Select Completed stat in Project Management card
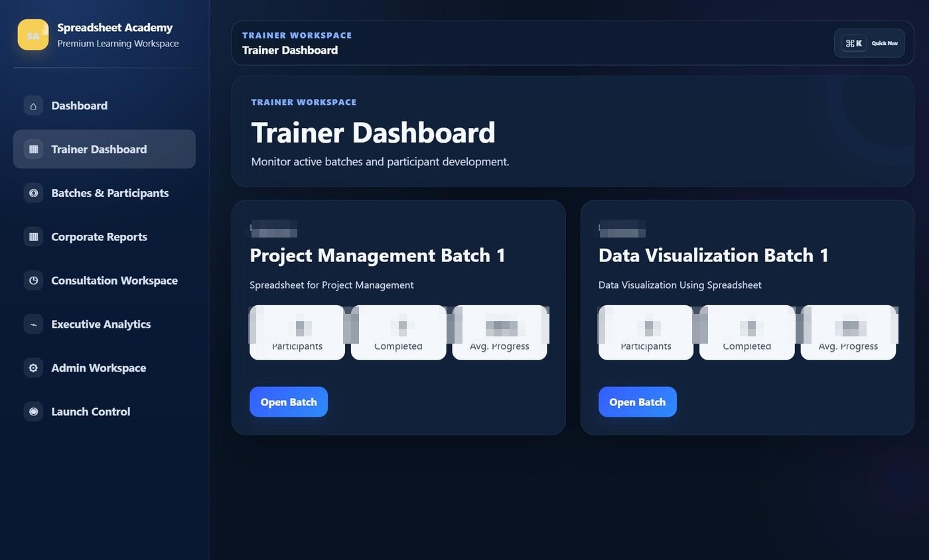The image size is (929, 560). pyautogui.click(x=398, y=332)
